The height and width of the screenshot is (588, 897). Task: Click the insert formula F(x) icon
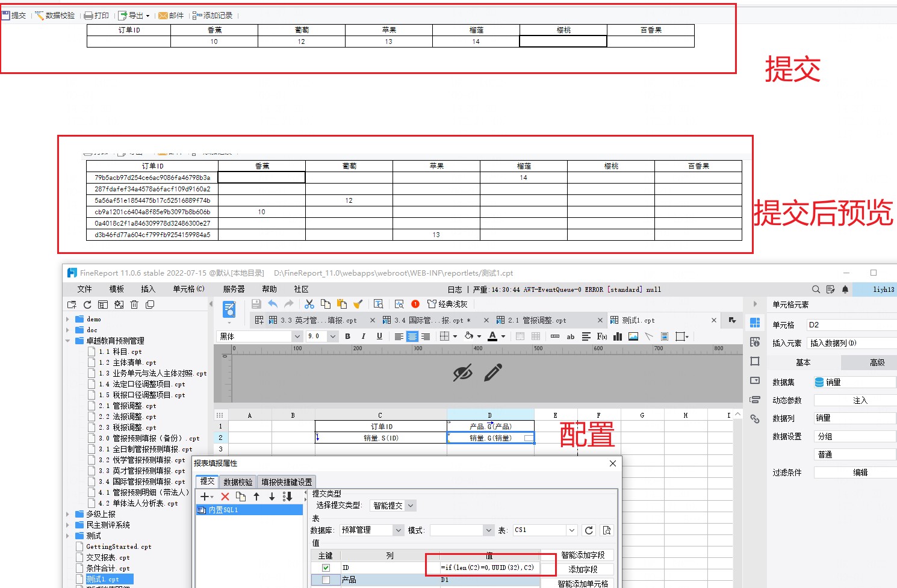(602, 336)
